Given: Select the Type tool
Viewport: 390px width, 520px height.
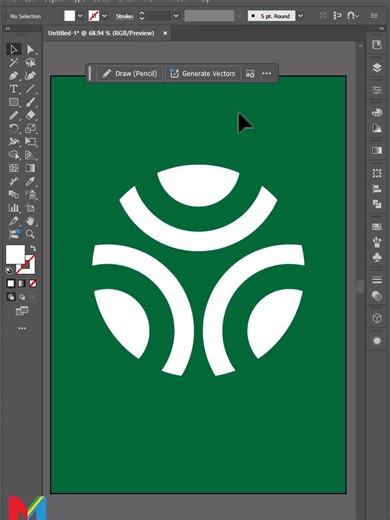Looking at the screenshot, I should pyautogui.click(x=14, y=89).
